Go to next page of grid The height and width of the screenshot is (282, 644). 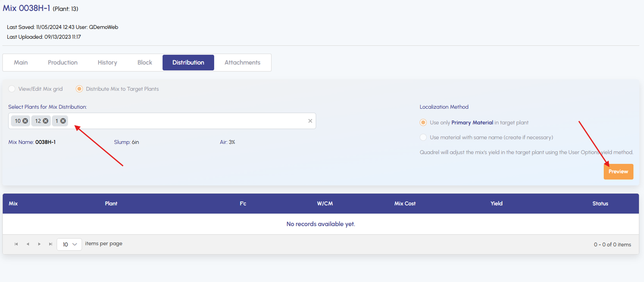coord(39,244)
